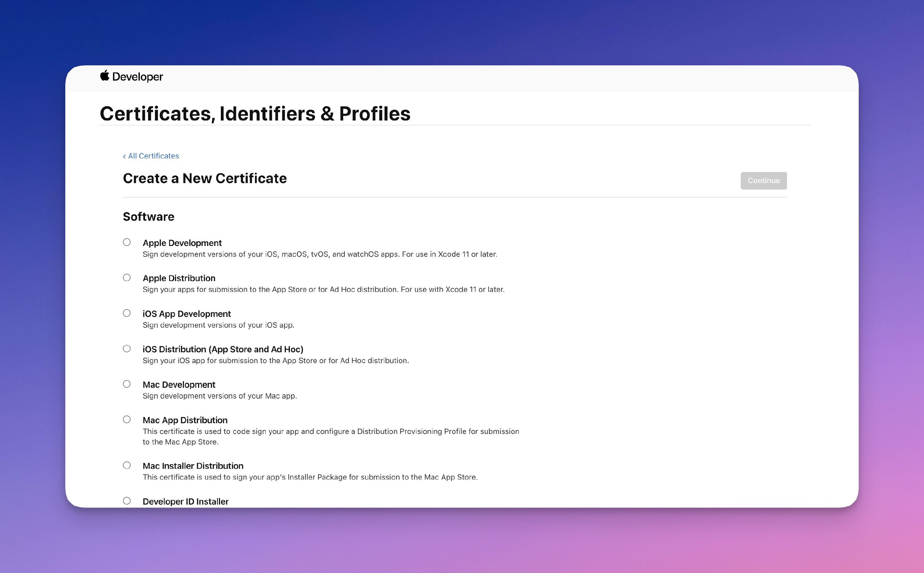Viewport: 924px width, 573px height.
Task: Click the Apple logo in the header
Action: 105,76
